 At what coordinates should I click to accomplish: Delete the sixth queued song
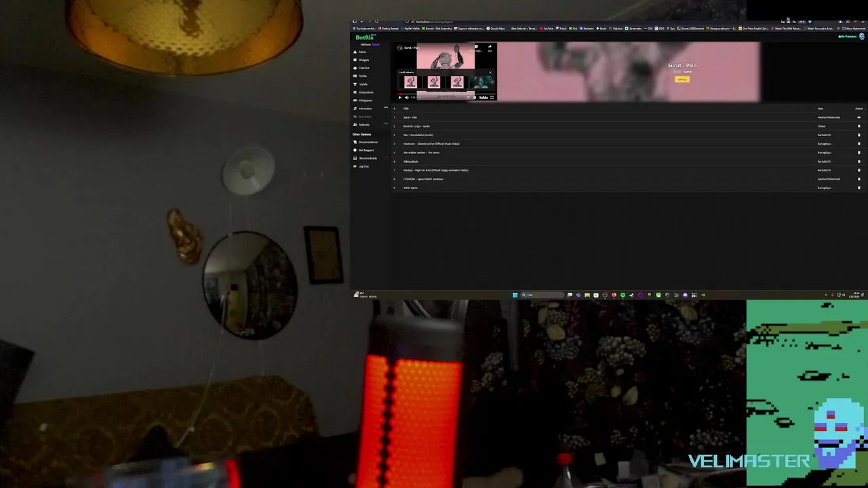coord(859,161)
